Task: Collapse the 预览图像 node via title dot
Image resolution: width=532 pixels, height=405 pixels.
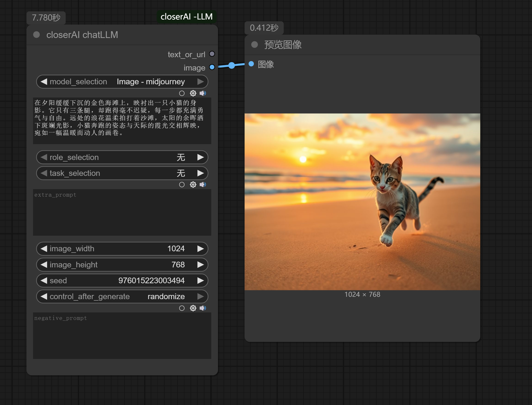Action: pos(254,45)
